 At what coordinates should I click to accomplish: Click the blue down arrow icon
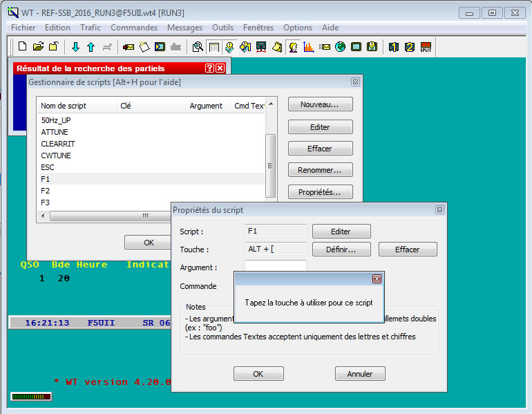(x=75, y=47)
